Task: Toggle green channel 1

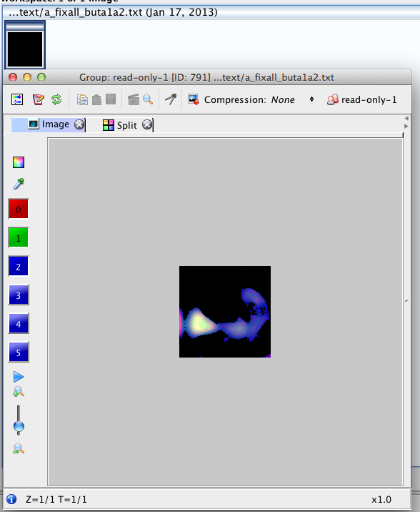Action: click(19, 237)
